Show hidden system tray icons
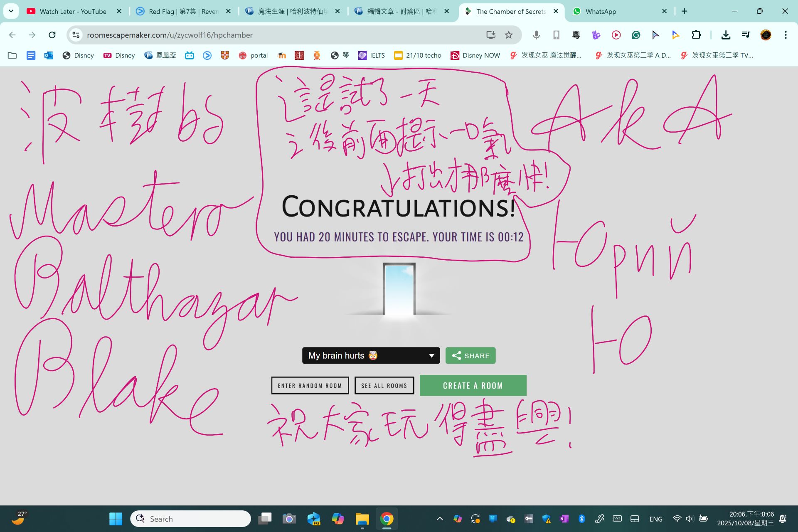 440,519
